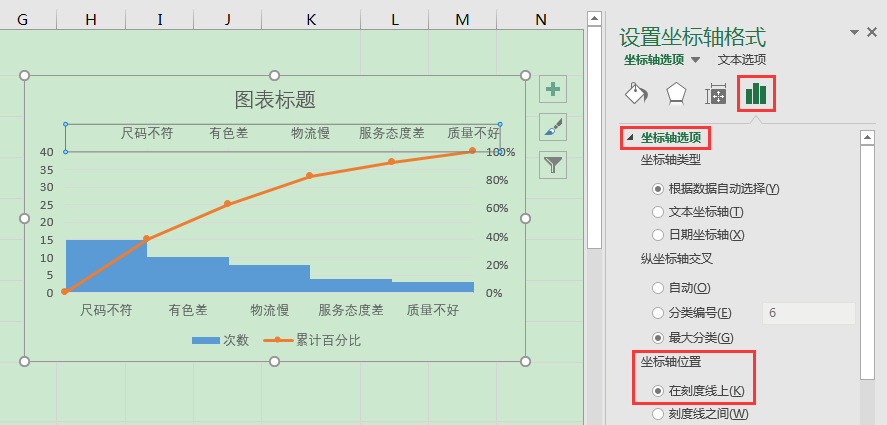Click the 60% secondary axis label

(x=497, y=208)
